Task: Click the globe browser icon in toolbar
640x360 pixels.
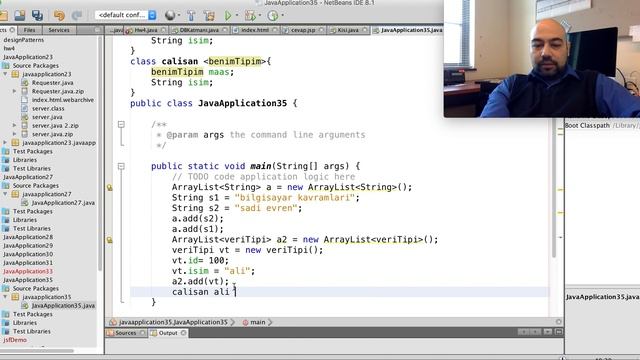Action: click(x=170, y=16)
